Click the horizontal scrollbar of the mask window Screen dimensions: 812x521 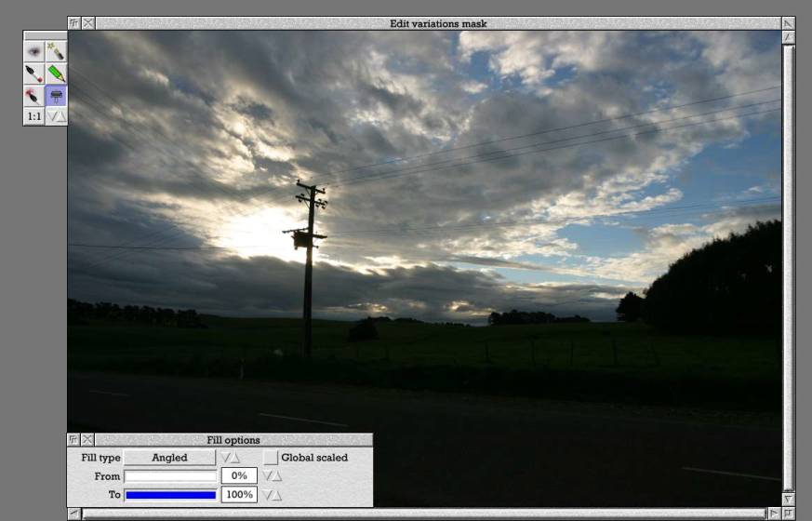point(424,514)
